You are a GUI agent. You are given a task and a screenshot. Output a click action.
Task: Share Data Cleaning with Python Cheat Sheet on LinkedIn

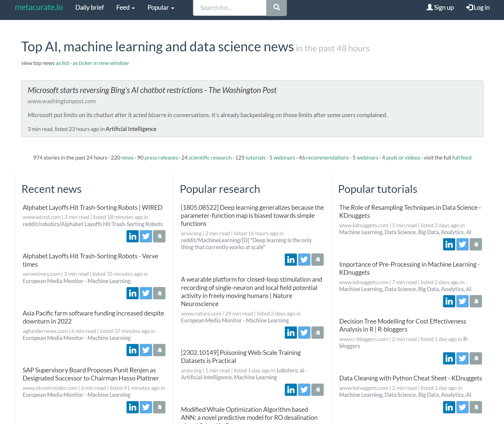click(x=449, y=407)
